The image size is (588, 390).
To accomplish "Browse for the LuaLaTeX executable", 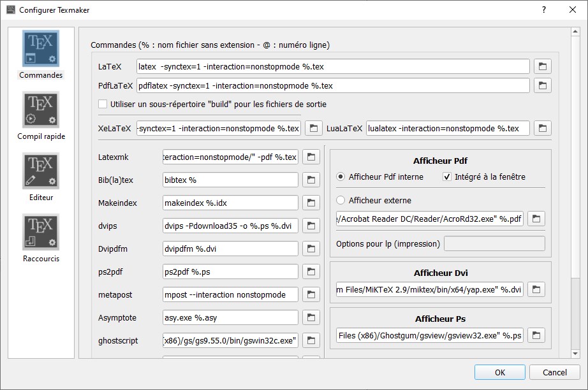I will point(542,128).
